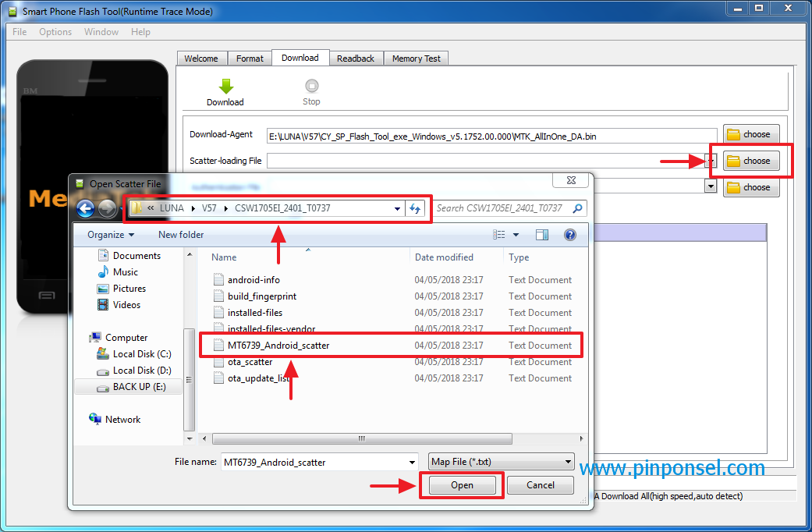Switch to the Welcome tab

(201, 59)
